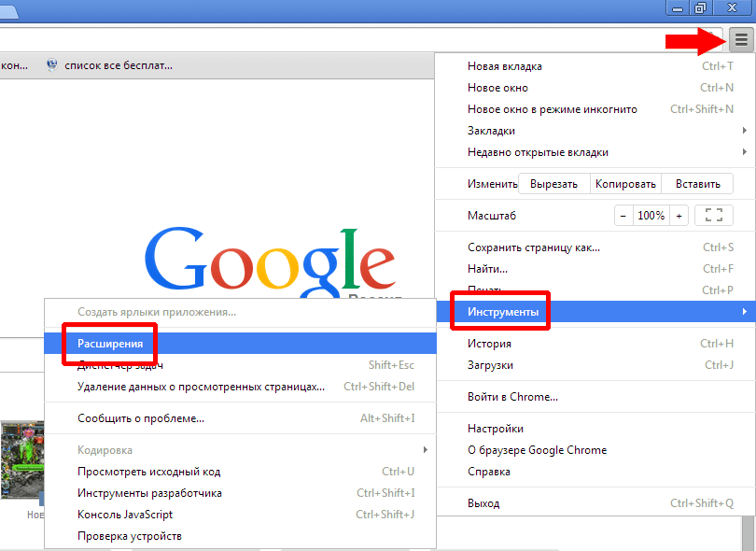Select 'Удаление данных о просмотренных страницах...'
The image size is (756, 551).
pyautogui.click(x=240, y=387)
